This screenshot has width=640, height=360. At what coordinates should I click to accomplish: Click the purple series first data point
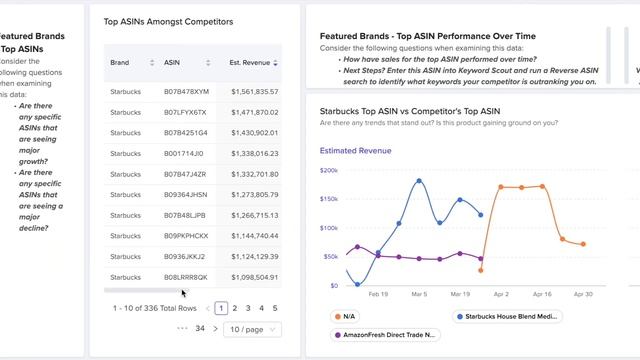(358, 247)
